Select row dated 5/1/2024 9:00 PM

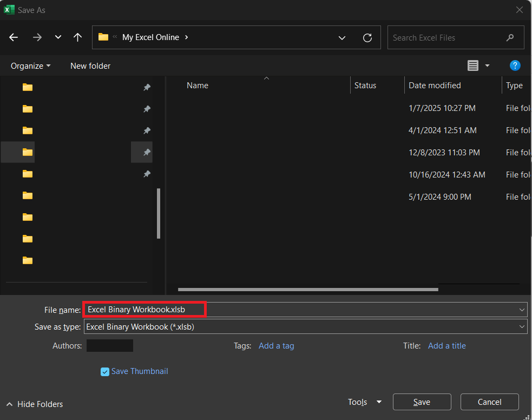[350, 197]
